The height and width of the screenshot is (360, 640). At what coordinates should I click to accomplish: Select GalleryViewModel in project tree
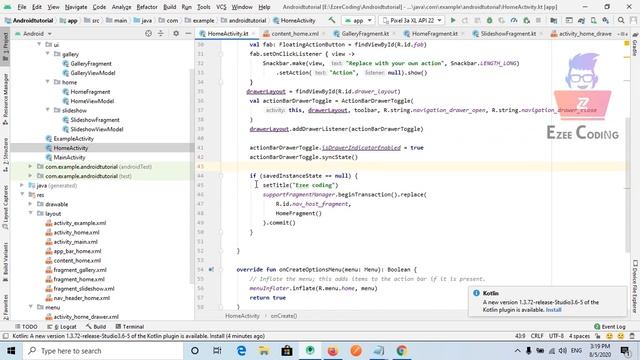coord(93,73)
